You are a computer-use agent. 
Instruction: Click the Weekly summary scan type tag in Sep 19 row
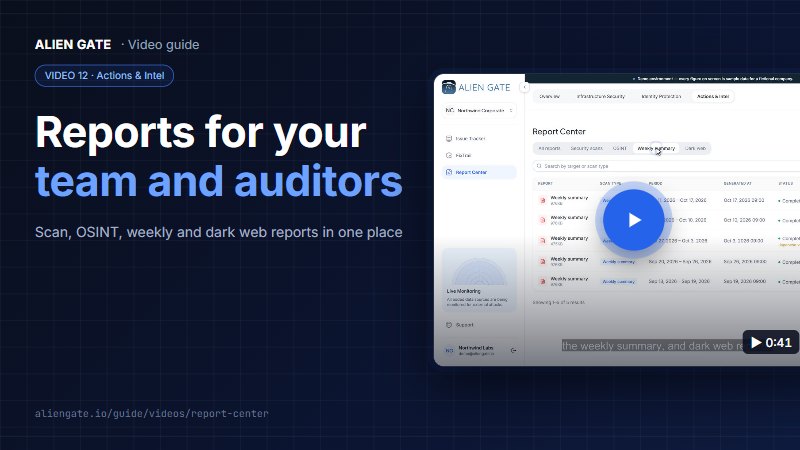[x=618, y=282]
